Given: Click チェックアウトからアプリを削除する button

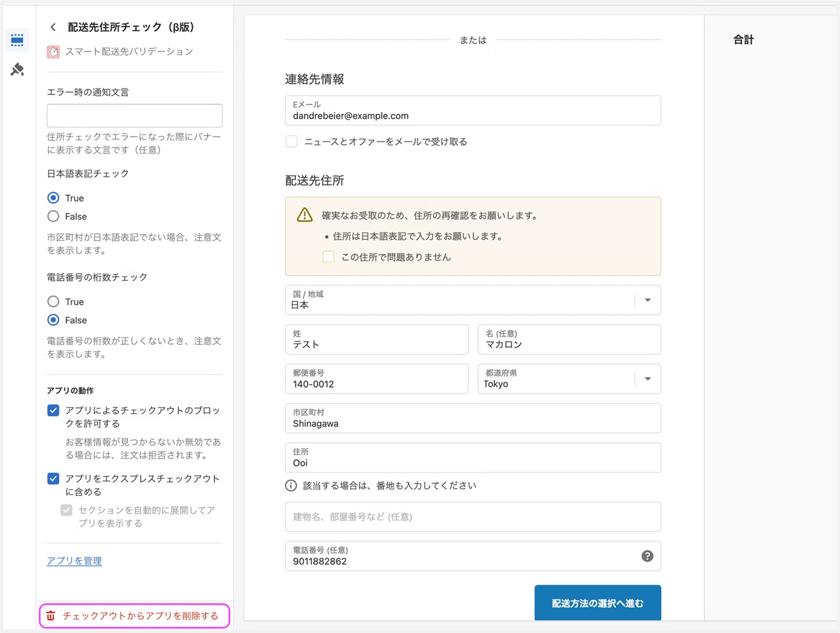Looking at the screenshot, I should pyautogui.click(x=140, y=616).
